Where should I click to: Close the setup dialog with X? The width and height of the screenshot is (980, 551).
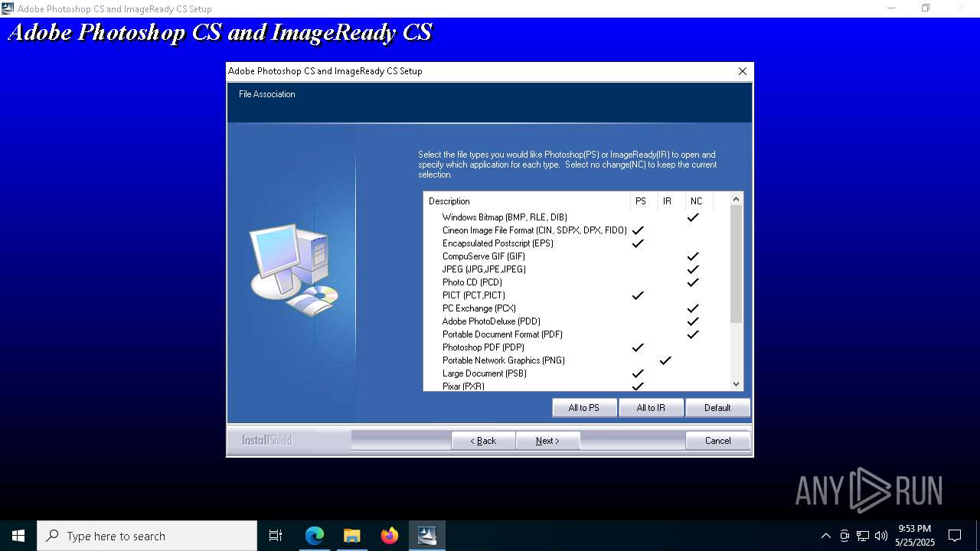[x=742, y=71]
